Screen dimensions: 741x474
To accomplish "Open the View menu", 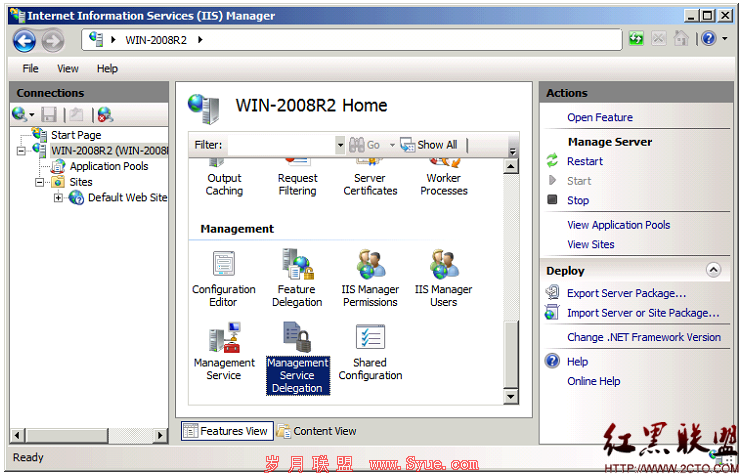I will pyautogui.click(x=68, y=69).
